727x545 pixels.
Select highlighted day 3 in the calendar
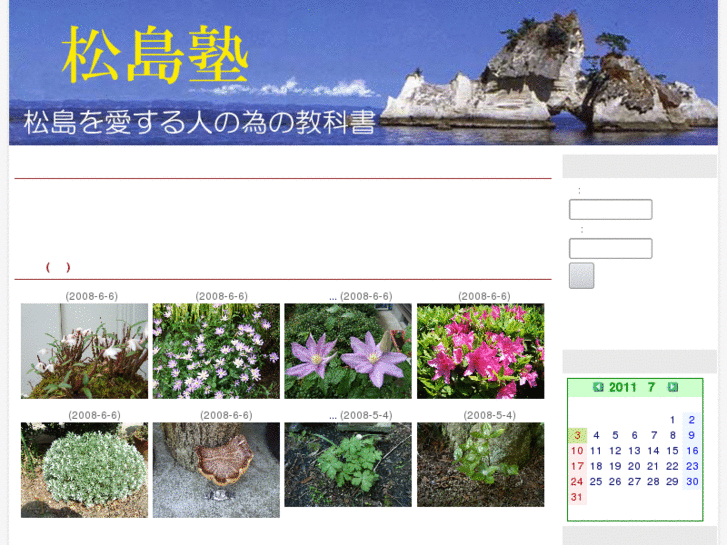click(x=577, y=435)
